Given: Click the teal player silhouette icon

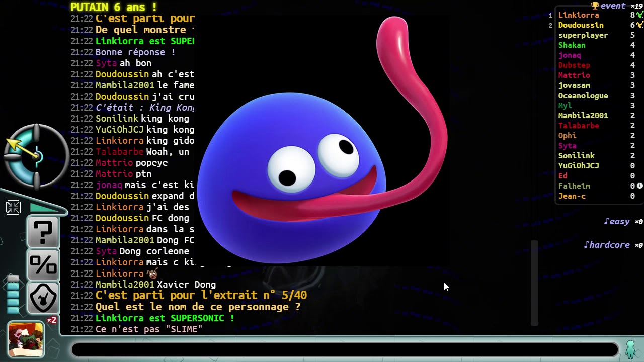Looking at the screenshot, I should (x=630, y=348).
